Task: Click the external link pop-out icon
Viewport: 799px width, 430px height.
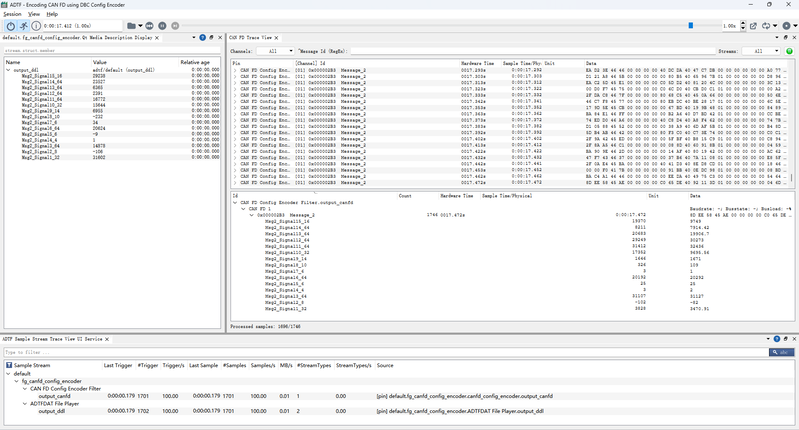Action: [753, 25]
